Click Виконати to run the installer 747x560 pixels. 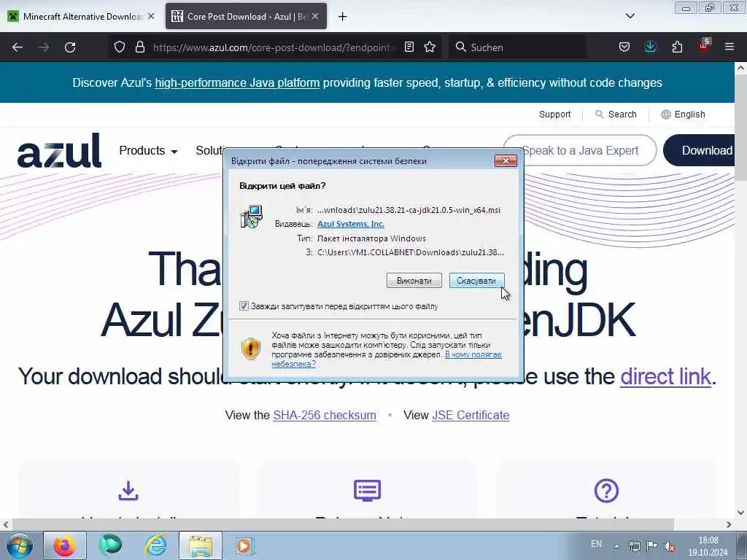coord(414,281)
